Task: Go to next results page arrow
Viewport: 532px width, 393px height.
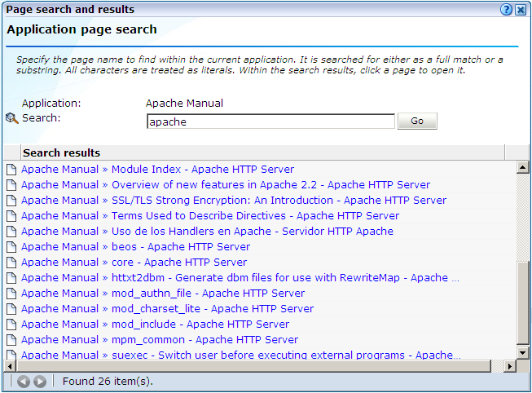Action: pyautogui.click(x=40, y=382)
